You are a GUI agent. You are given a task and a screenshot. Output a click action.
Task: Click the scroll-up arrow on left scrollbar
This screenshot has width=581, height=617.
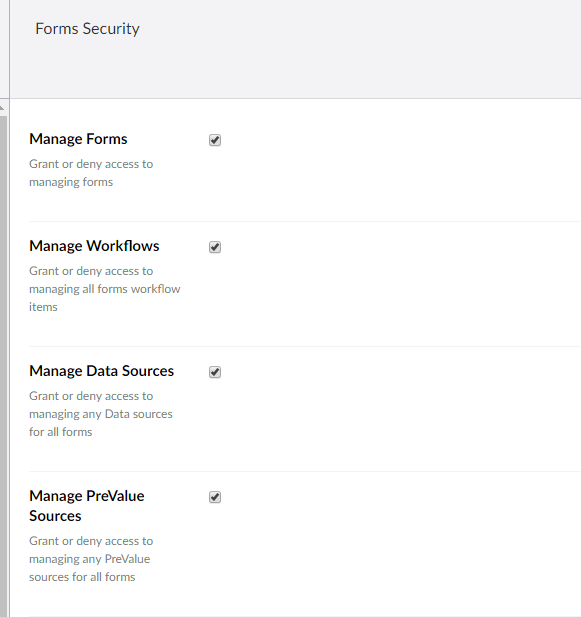click(x=3, y=107)
